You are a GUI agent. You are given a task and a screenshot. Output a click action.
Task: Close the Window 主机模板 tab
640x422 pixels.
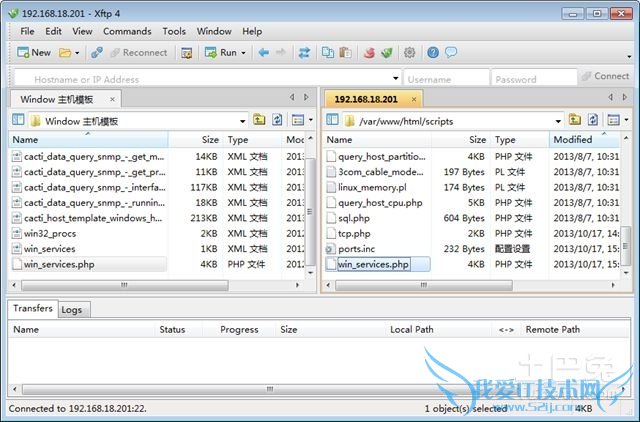pyautogui.click(x=112, y=99)
